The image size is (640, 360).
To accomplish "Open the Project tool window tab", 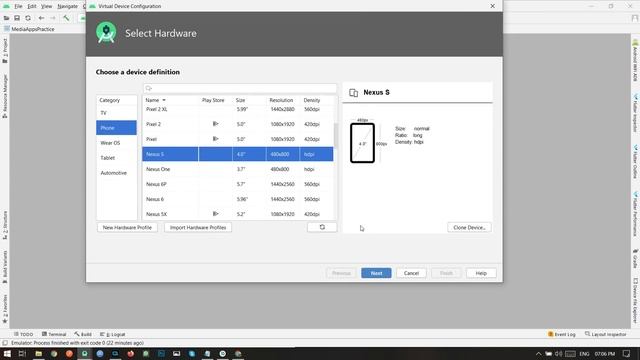I will pos(5,51).
